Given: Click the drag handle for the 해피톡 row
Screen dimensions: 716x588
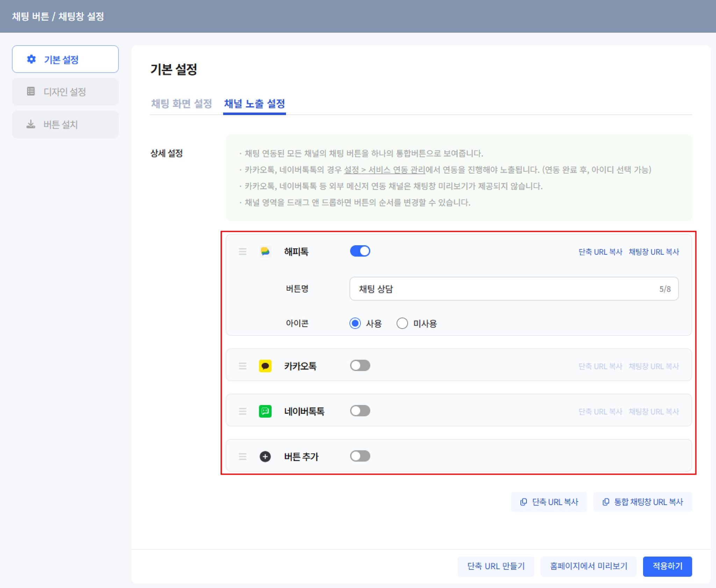Looking at the screenshot, I should click(243, 252).
